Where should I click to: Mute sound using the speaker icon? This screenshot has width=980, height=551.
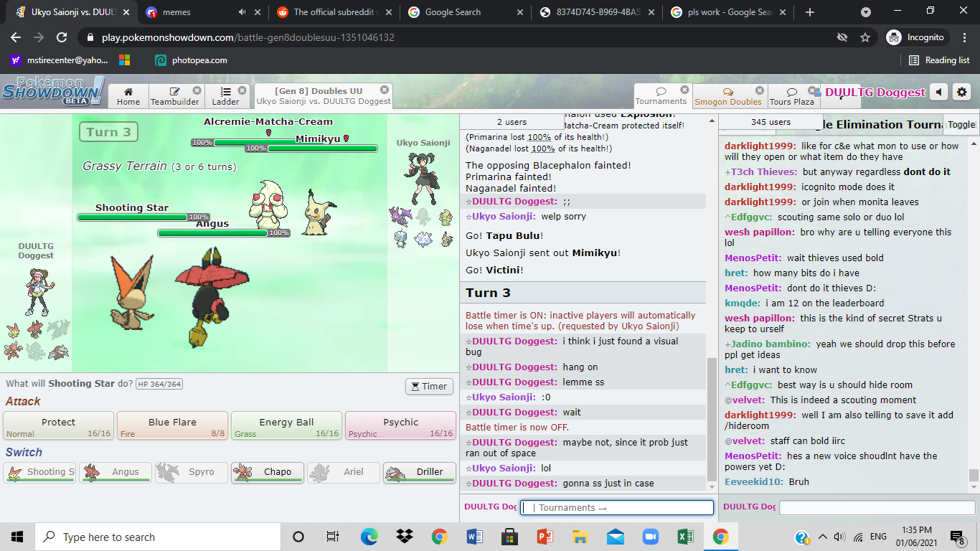[938, 92]
